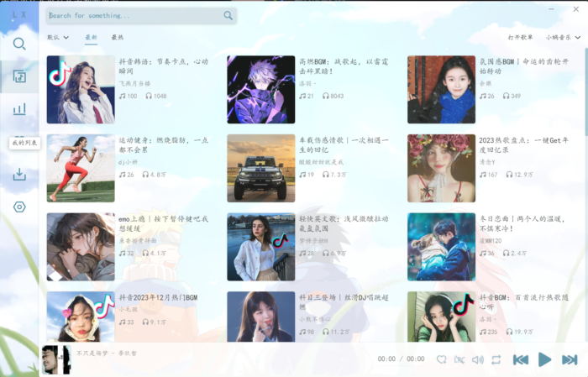Skip to the previous track
The height and width of the screenshot is (377, 588).
pyautogui.click(x=521, y=359)
